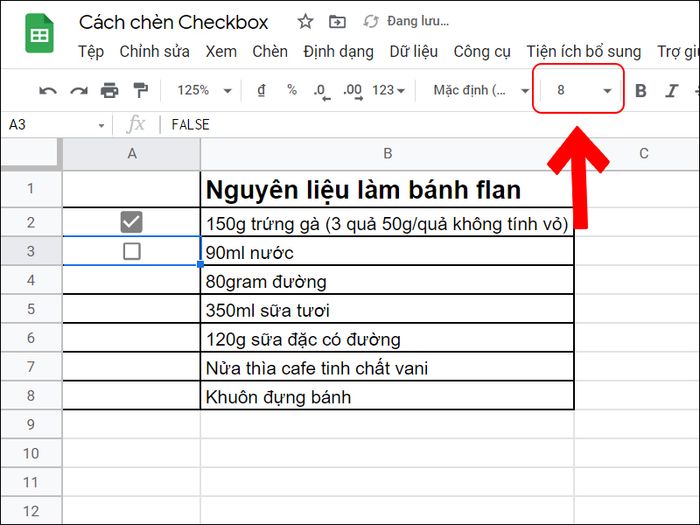Select cell 350ml sữa tươi
Screen dimensions: 700x525
387,309
